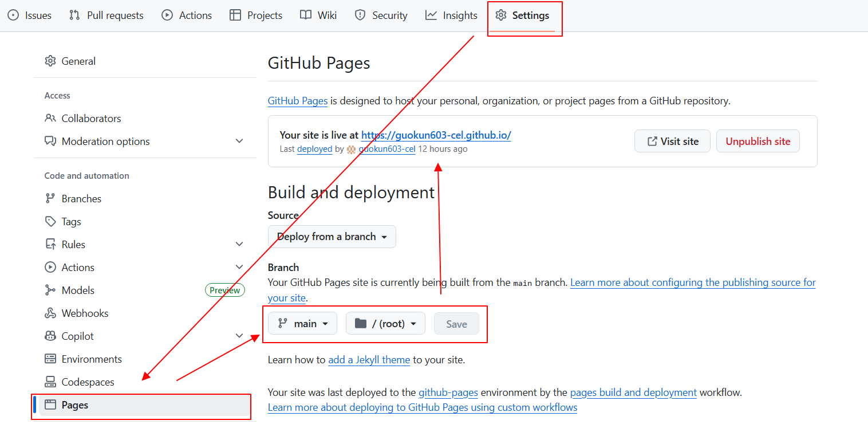The width and height of the screenshot is (868, 428).
Task: Open the add a Jekyll theme link
Action: (x=369, y=360)
